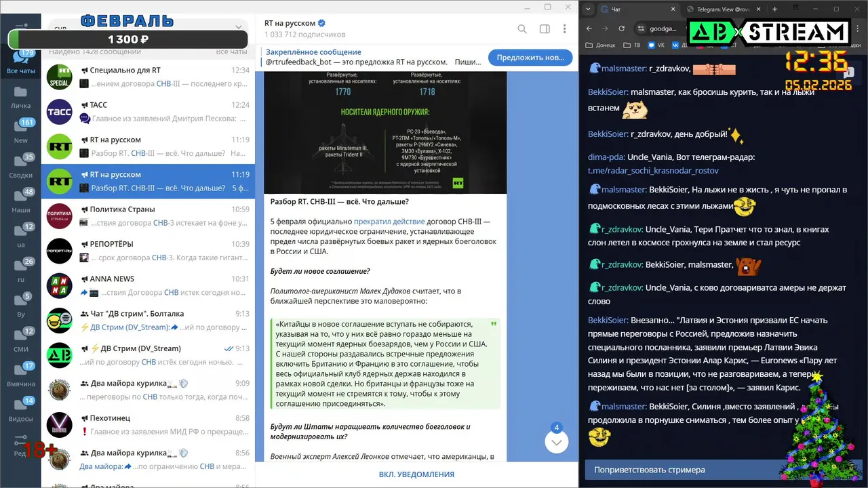This screenshot has height=488, width=868.
Task: Open the New folder with 161 badge
Action: [20, 131]
